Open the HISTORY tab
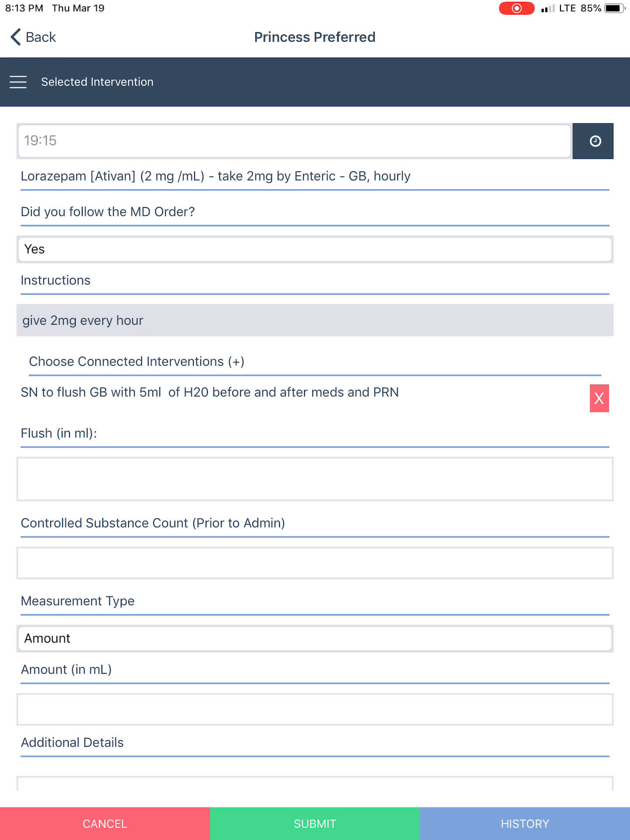Image resolution: width=630 pixels, height=840 pixels. point(525,823)
